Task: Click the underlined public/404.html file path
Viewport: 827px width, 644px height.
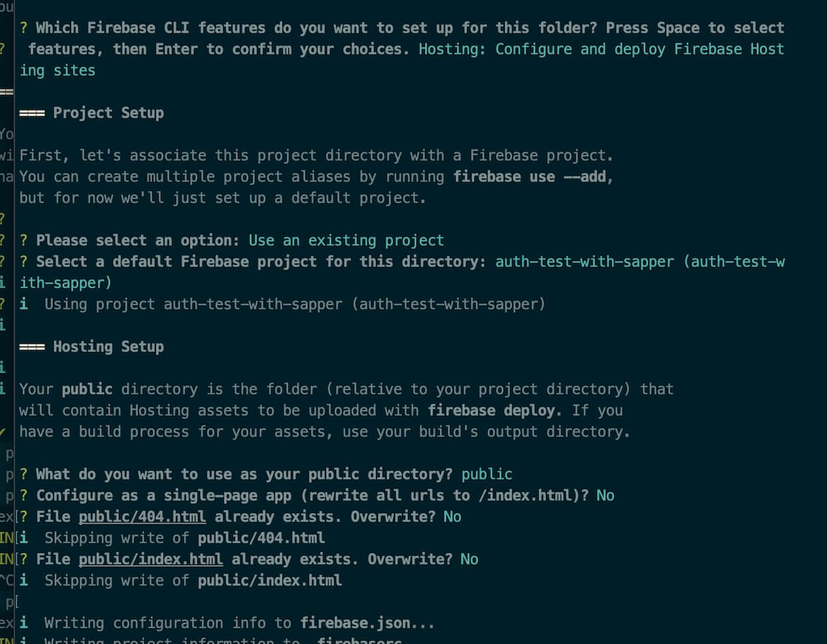Action: pos(142,517)
